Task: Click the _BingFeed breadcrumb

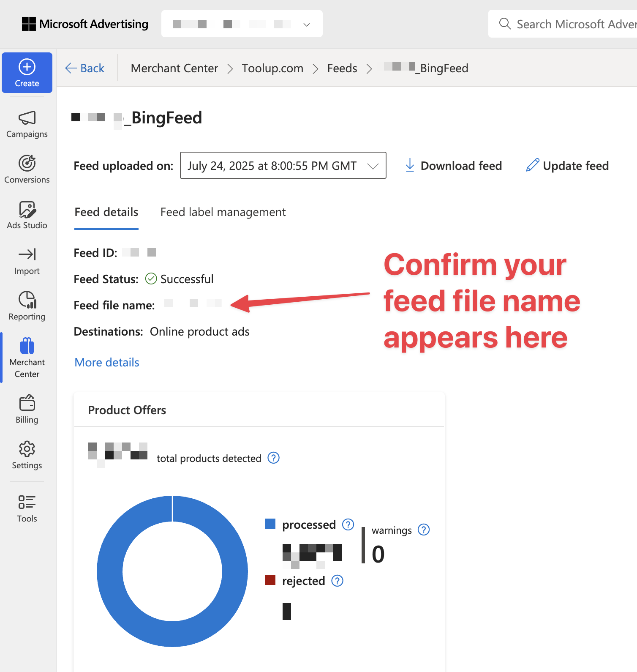Action: coord(426,68)
